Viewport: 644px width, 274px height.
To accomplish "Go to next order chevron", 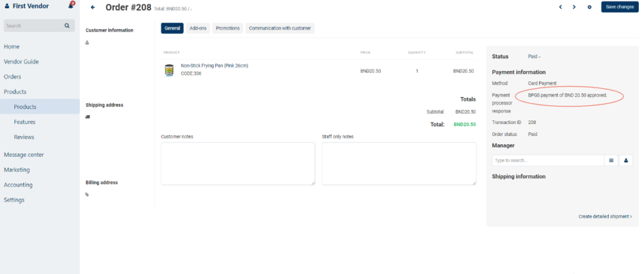I will click(x=574, y=7).
